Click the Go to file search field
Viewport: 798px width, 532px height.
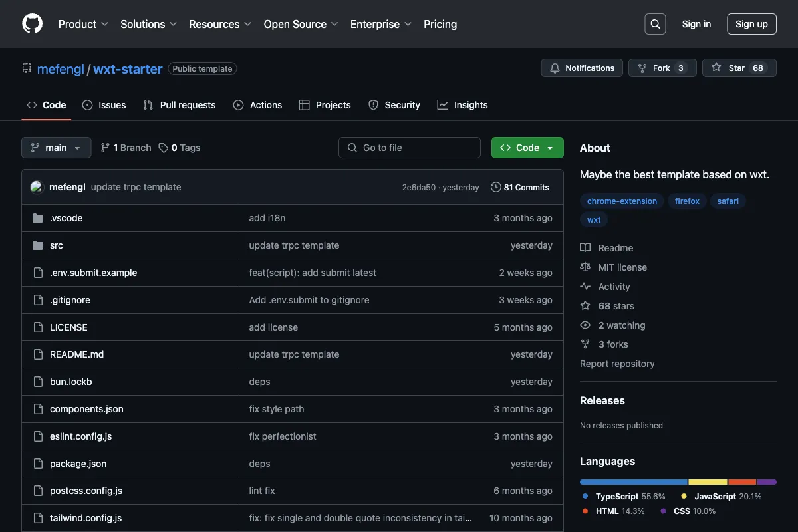[x=410, y=148]
